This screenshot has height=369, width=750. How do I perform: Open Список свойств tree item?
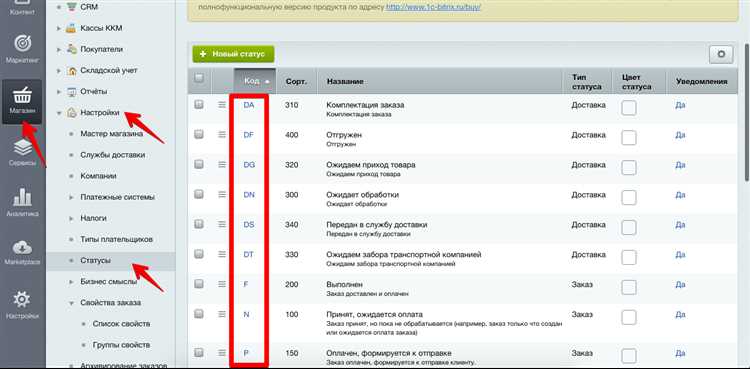pos(121,324)
